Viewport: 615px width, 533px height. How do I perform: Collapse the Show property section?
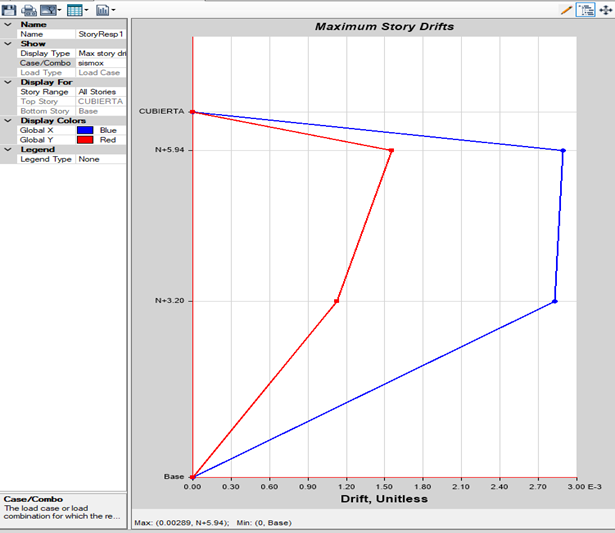click(x=7, y=44)
